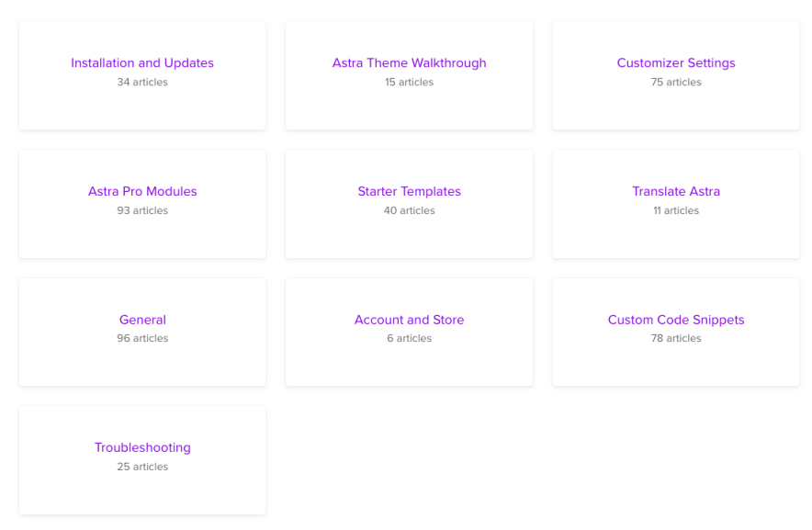Open the Account and Store category
This screenshot has height=530, width=812.
click(409, 319)
